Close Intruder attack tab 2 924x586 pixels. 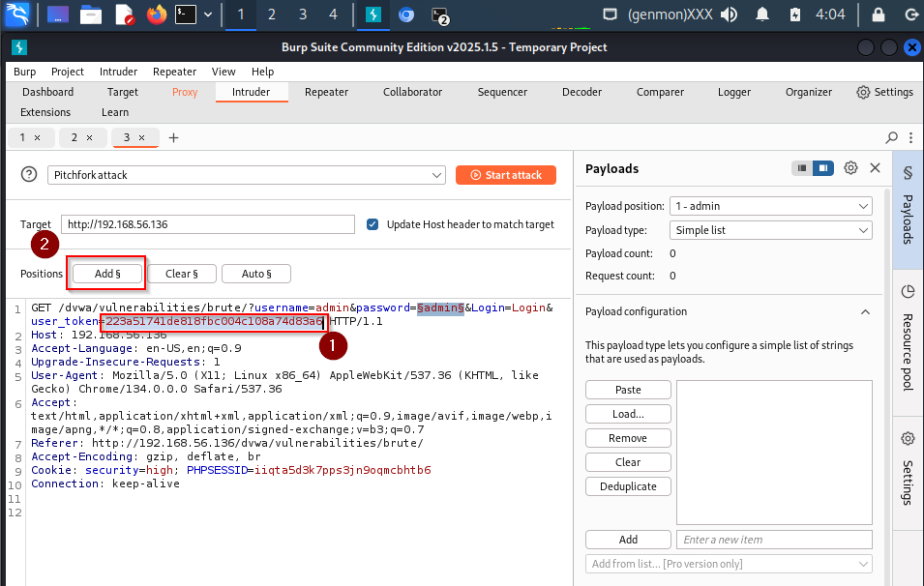[x=90, y=138]
